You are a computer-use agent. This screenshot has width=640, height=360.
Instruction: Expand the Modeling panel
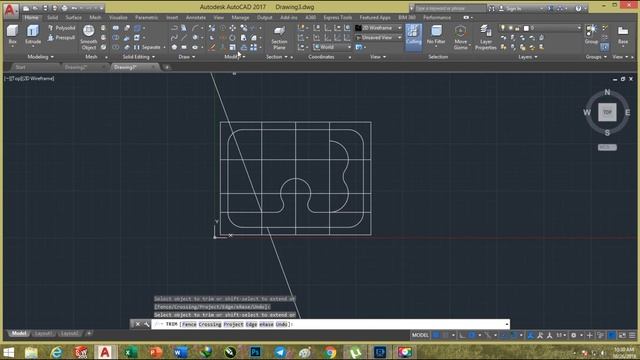pyautogui.click(x=40, y=57)
